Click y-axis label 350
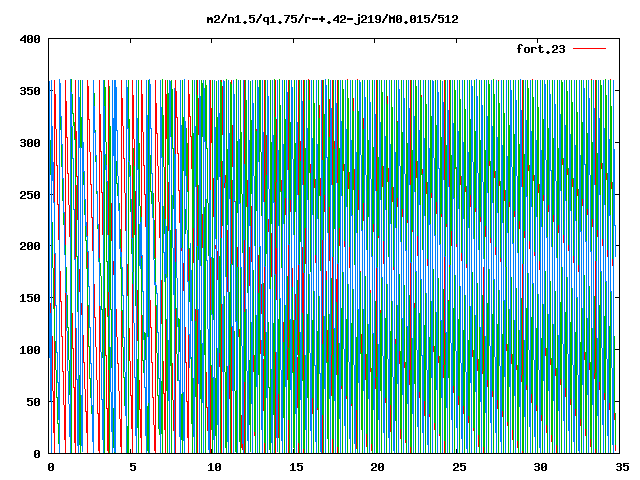 (30, 91)
